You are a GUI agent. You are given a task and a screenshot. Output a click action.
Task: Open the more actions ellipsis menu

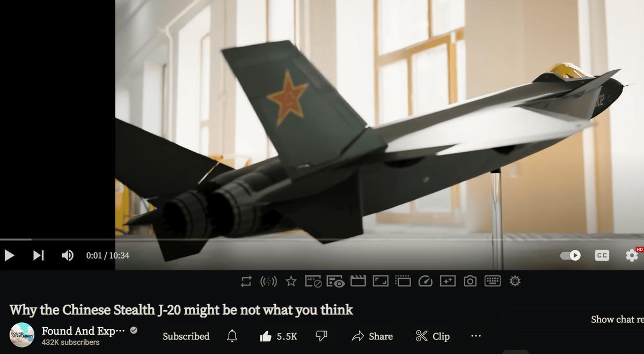point(476,336)
